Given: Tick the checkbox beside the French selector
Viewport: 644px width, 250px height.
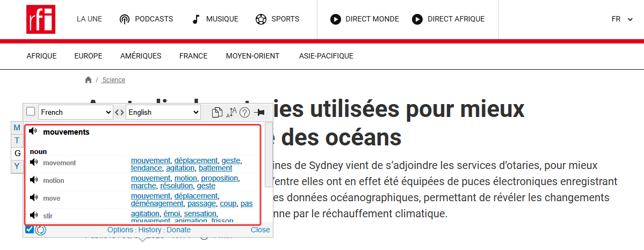Looking at the screenshot, I should pos(31,112).
